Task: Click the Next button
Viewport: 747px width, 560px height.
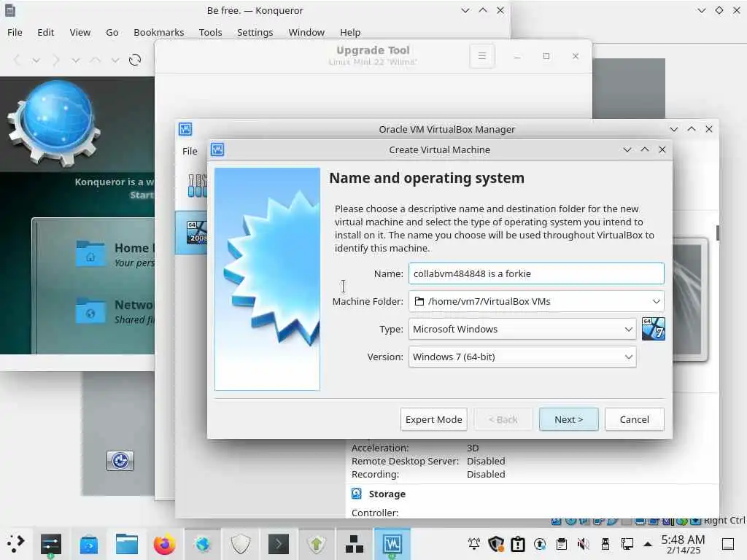Action: (568, 419)
